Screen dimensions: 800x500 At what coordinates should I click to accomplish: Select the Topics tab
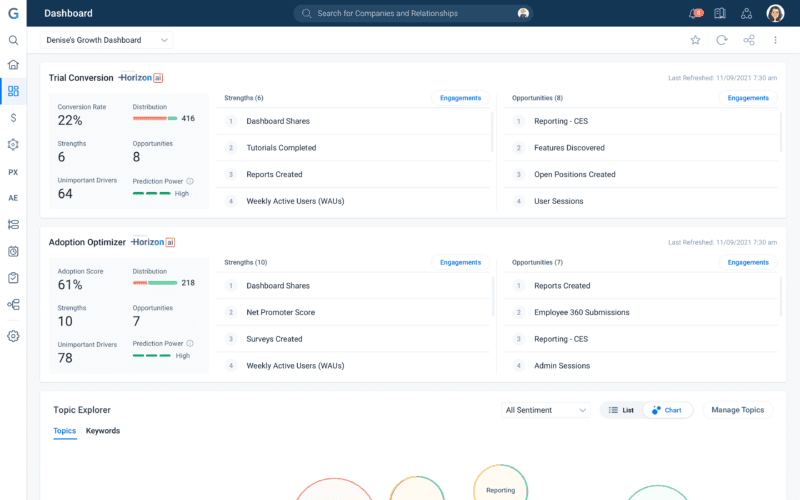(x=64, y=431)
